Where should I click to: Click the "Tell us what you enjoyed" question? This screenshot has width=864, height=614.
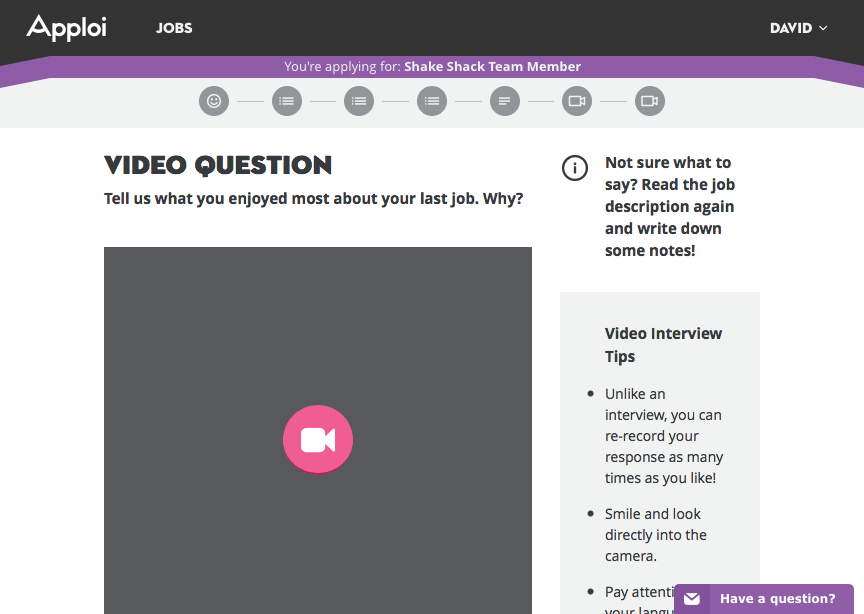coord(313,198)
